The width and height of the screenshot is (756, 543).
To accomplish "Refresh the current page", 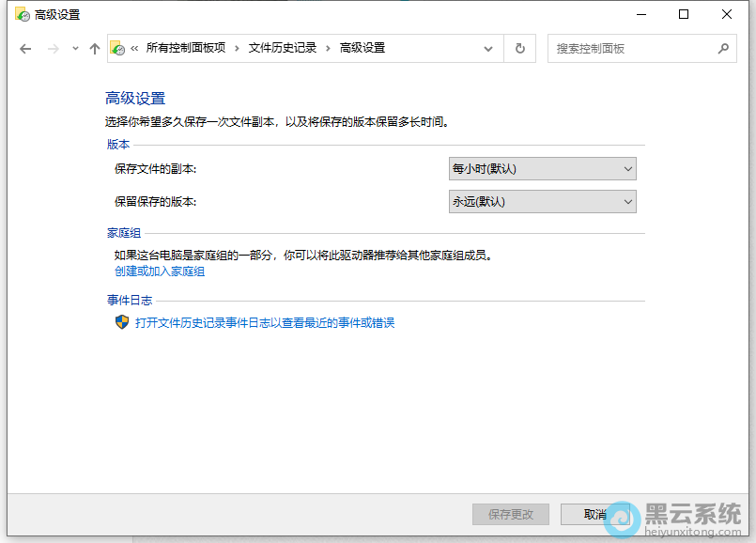I will click(x=519, y=48).
